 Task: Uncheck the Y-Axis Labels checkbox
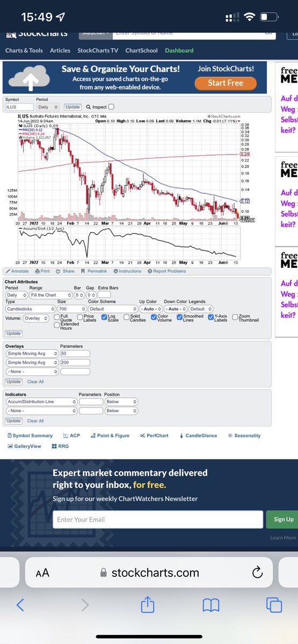coord(210,317)
